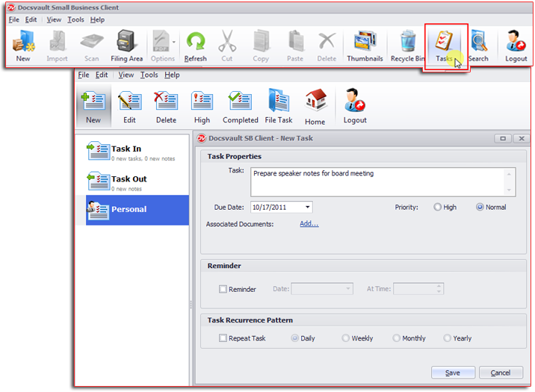This screenshot has width=535, height=392.
Task: Select the Normal priority radio button
Action: click(480, 207)
